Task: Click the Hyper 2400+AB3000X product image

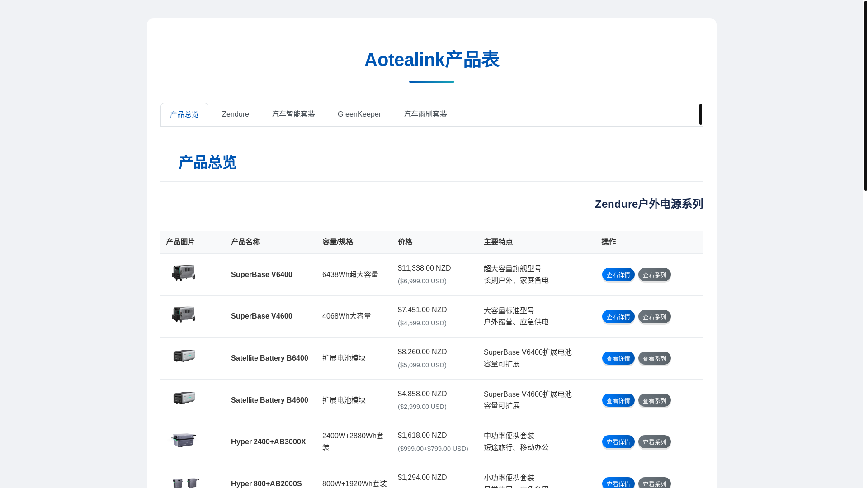Action: coord(184,440)
